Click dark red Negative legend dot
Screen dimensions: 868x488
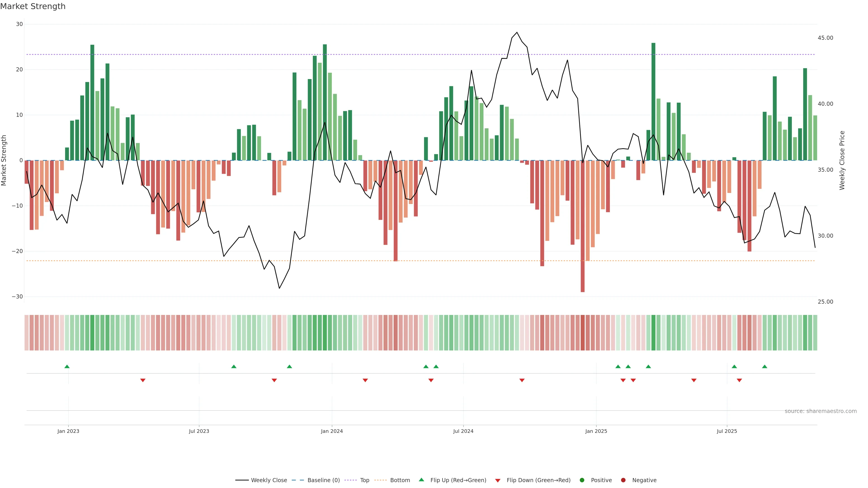(x=623, y=480)
